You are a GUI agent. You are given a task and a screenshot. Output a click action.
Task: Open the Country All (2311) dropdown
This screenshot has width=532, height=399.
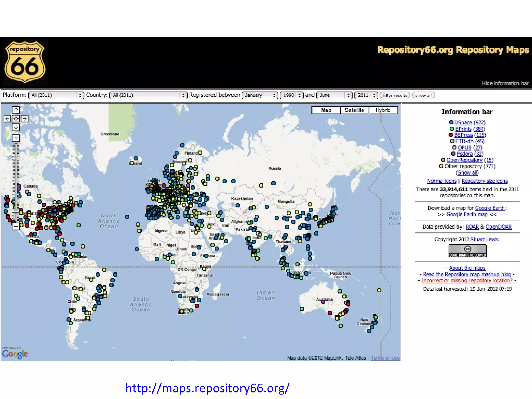pos(148,95)
